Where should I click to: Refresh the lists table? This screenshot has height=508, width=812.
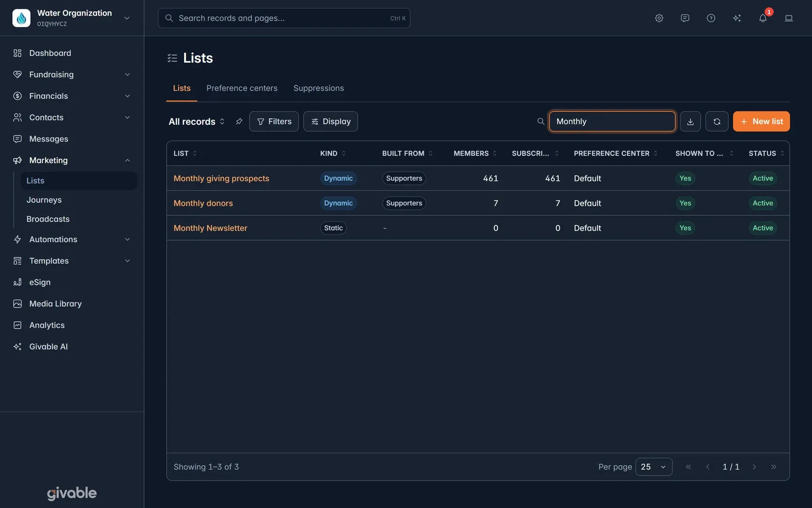717,121
